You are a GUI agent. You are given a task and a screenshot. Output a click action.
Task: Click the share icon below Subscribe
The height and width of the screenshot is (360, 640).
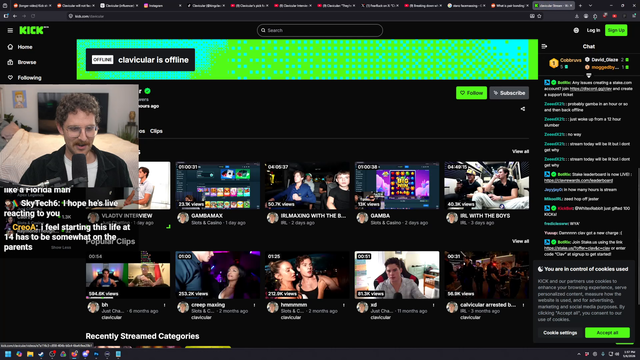coord(523,109)
